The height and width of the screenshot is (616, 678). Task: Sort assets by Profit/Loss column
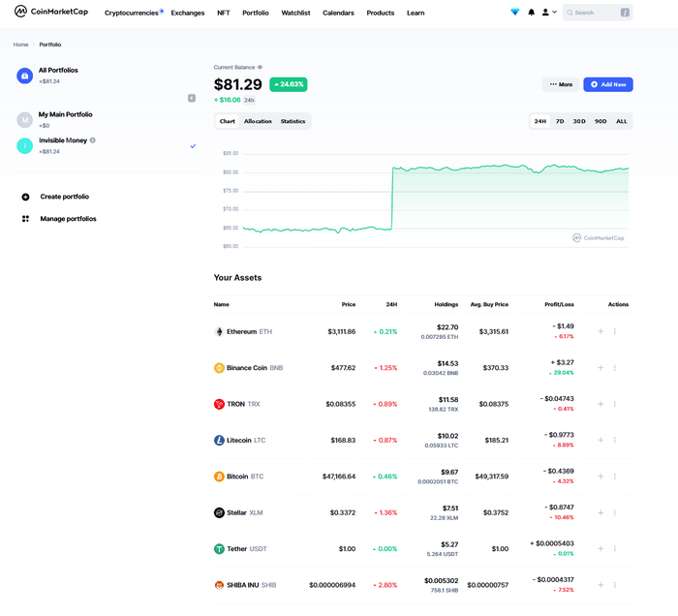559,305
